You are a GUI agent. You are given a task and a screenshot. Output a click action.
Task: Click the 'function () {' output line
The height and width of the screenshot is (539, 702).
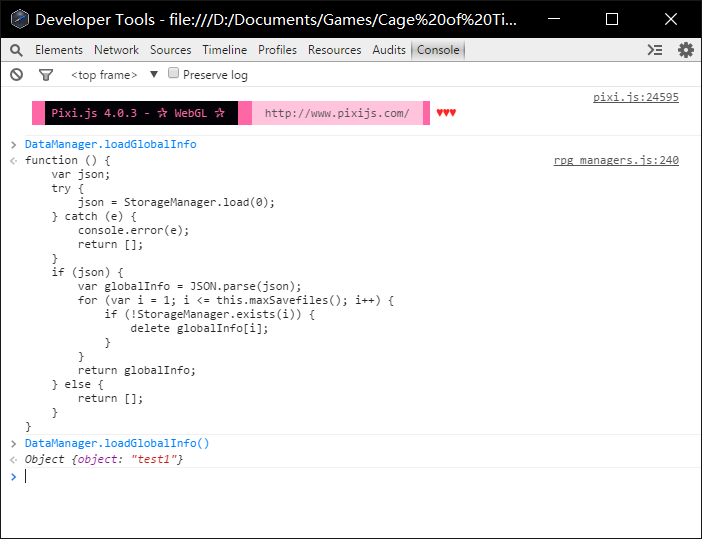[68, 160]
